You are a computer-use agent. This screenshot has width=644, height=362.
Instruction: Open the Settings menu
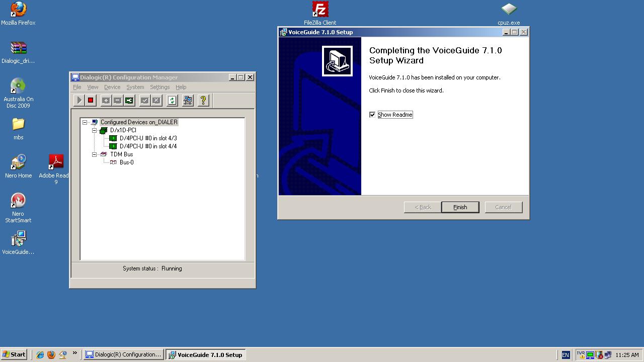159,87
